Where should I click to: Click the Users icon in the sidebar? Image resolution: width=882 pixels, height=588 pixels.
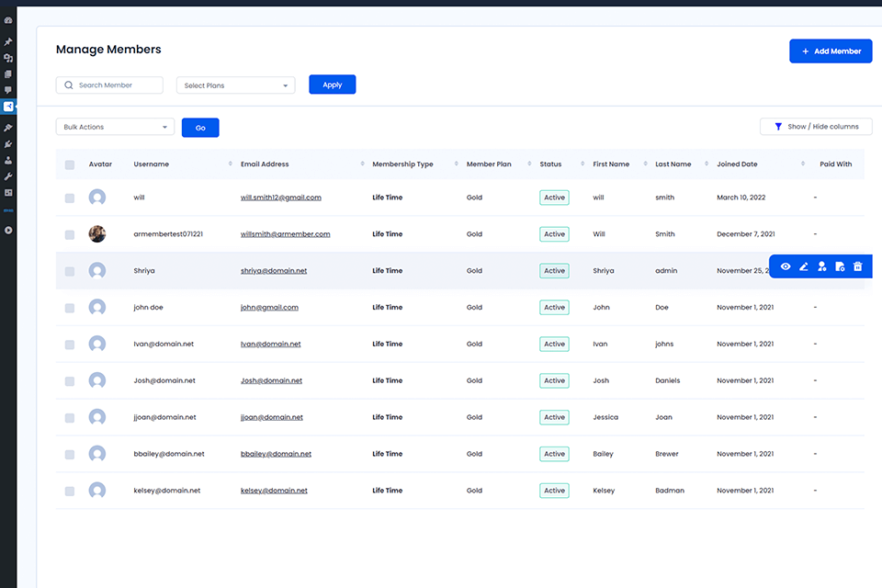coord(8,160)
